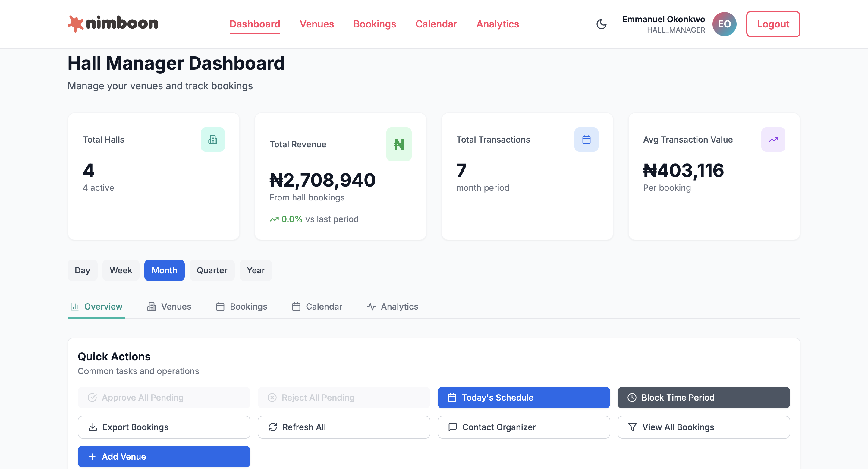This screenshot has width=868, height=469.
Task: Click Export Bookings download button
Action: pos(164,427)
